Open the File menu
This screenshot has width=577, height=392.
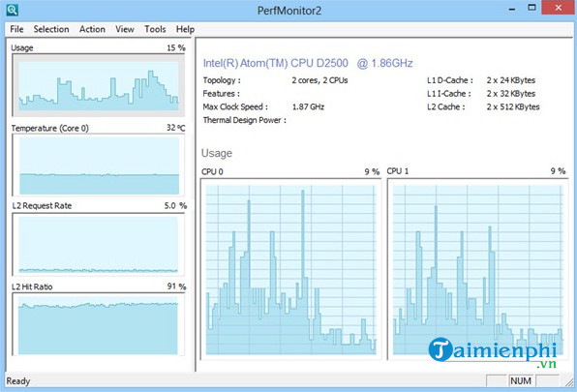(16, 29)
